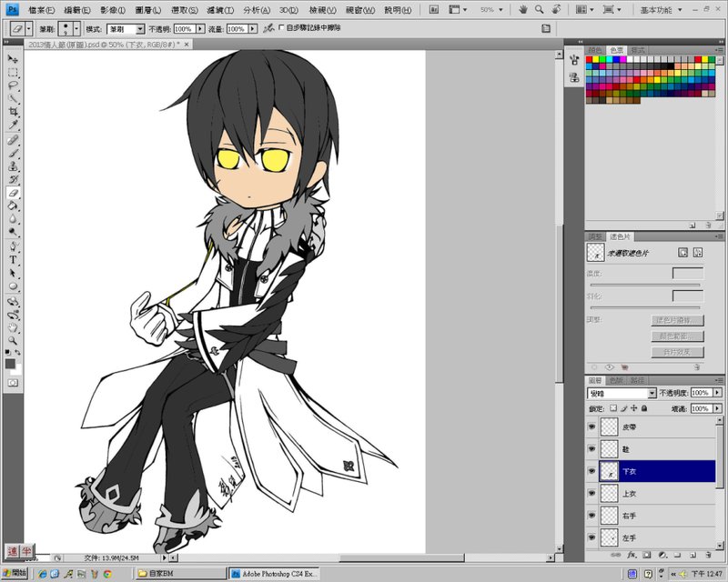
Task: Select the Path Selection tool
Action: pos(13,273)
